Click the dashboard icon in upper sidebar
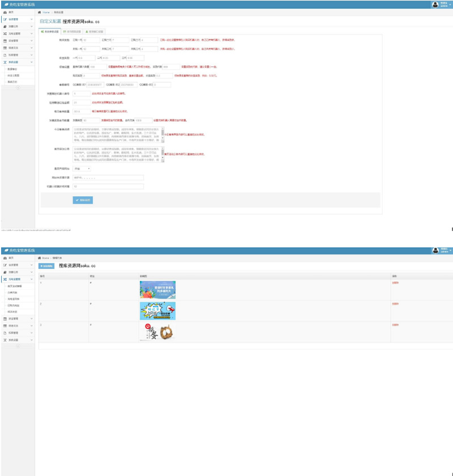The height and width of the screenshot is (476, 453). coord(5,12)
